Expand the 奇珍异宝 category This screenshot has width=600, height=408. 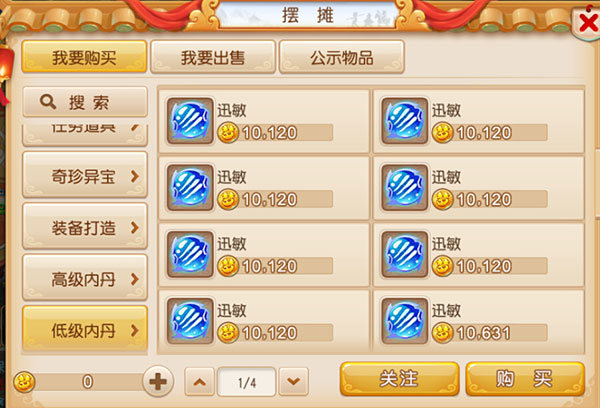click(85, 175)
